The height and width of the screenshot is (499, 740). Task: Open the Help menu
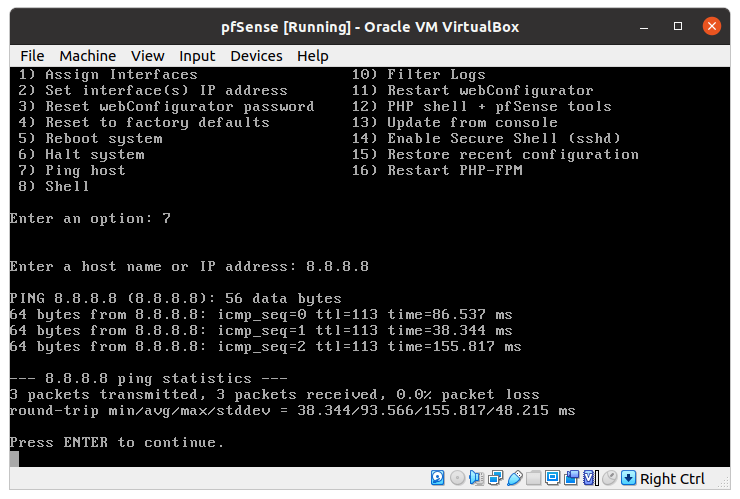(312, 56)
